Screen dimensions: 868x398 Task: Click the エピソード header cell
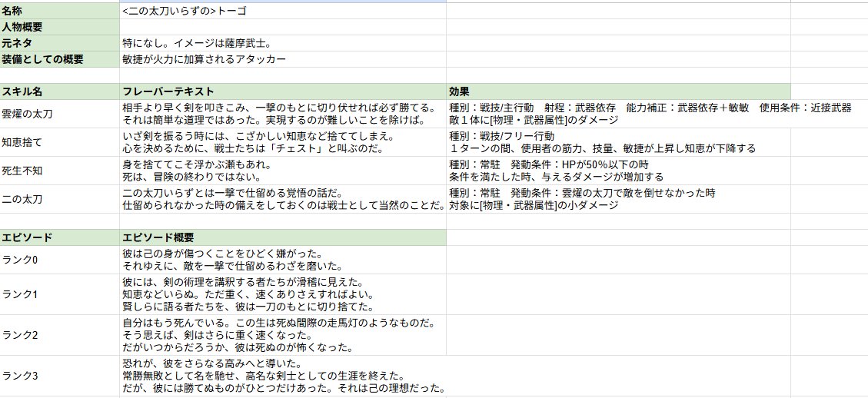pos(60,237)
